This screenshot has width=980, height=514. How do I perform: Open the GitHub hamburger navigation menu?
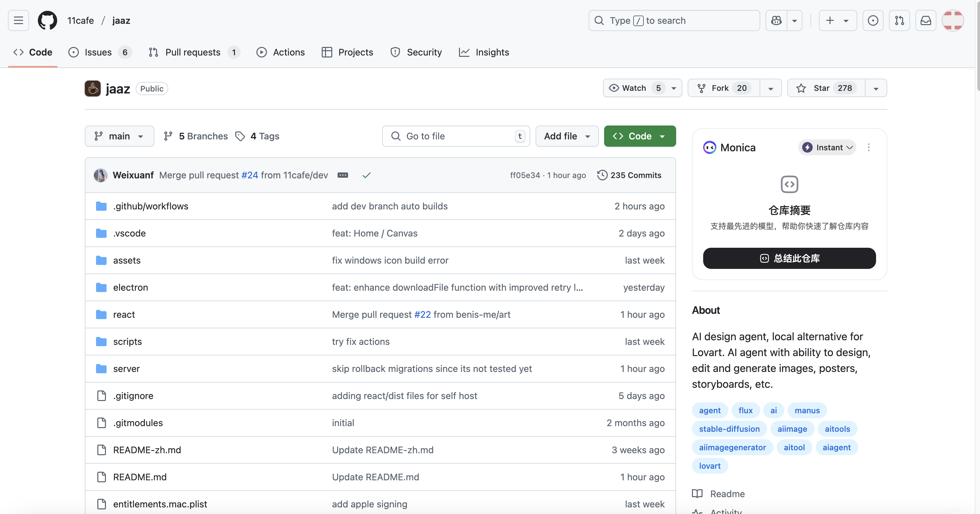[18, 20]
